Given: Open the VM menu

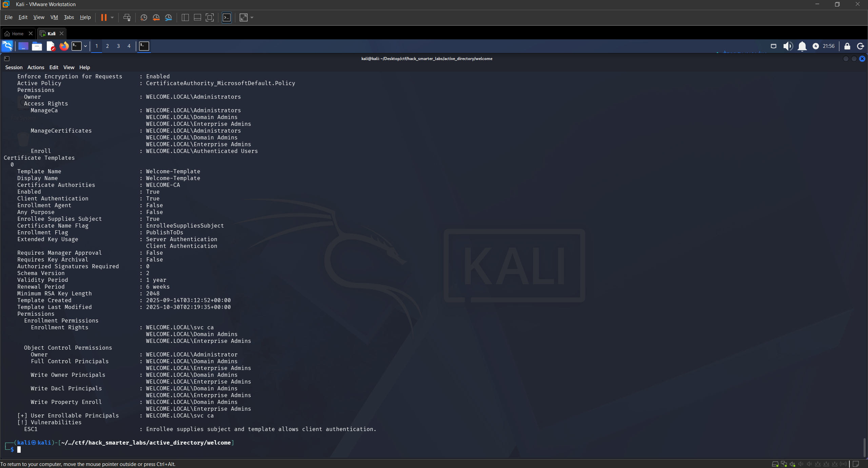Looking at the screenshot, I should (54, 17).
